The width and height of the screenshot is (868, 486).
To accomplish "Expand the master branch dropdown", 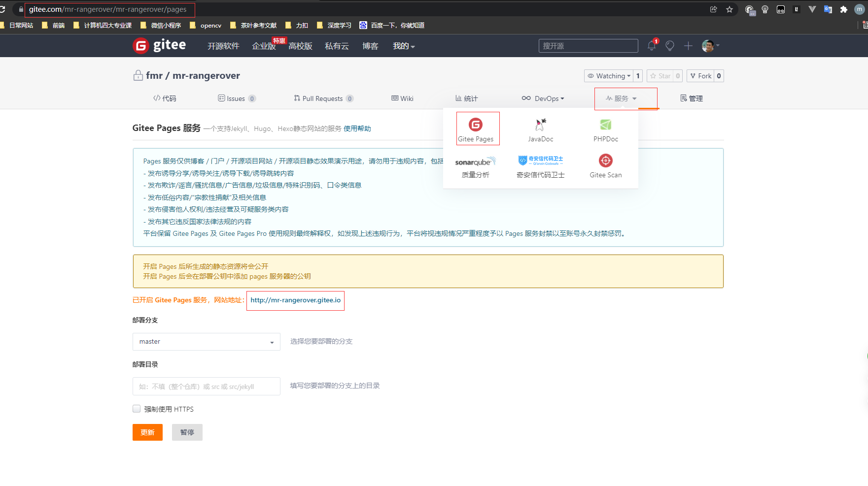I will pyautogui.click(x=206, y=342).
